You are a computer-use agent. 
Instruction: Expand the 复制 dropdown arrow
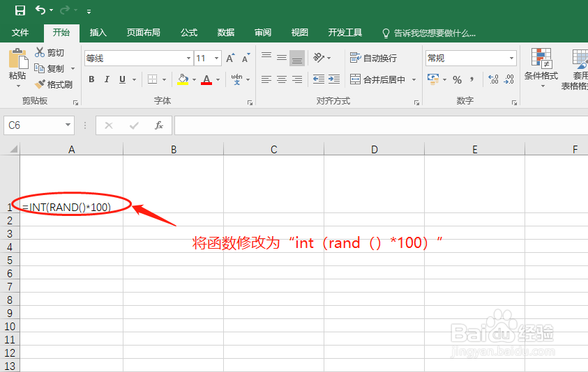coord(73,68)
